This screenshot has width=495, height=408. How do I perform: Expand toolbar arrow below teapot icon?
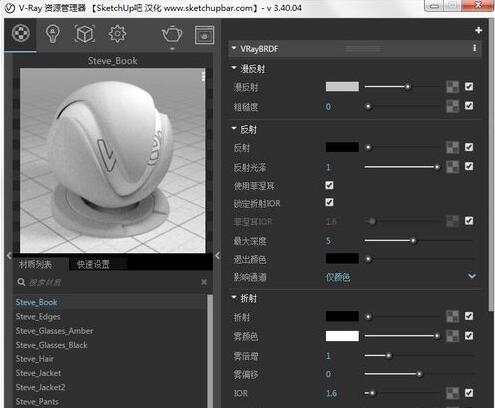point(172,49)
